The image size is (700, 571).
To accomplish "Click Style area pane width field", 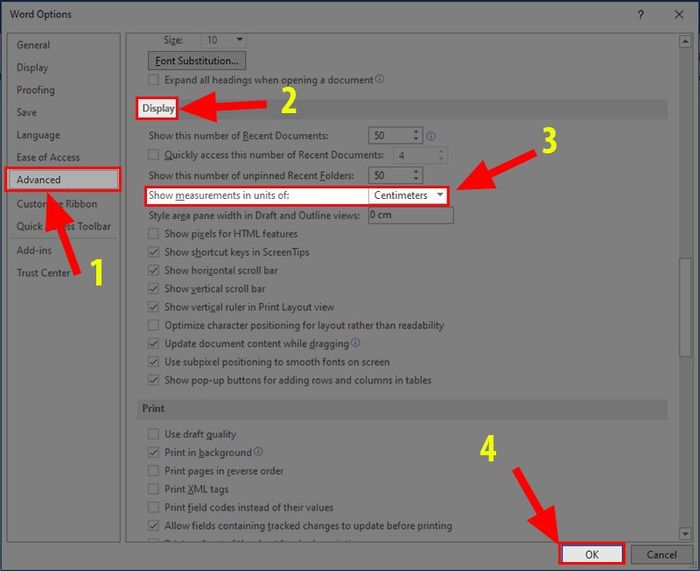I will (x=410, y=215).
